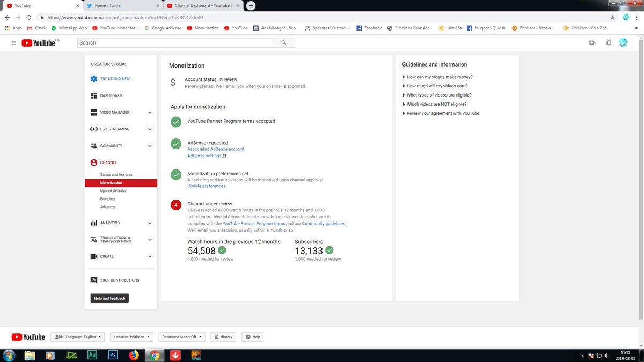
Task: Click the Community people icon
Action: click(x=94, y=146)
